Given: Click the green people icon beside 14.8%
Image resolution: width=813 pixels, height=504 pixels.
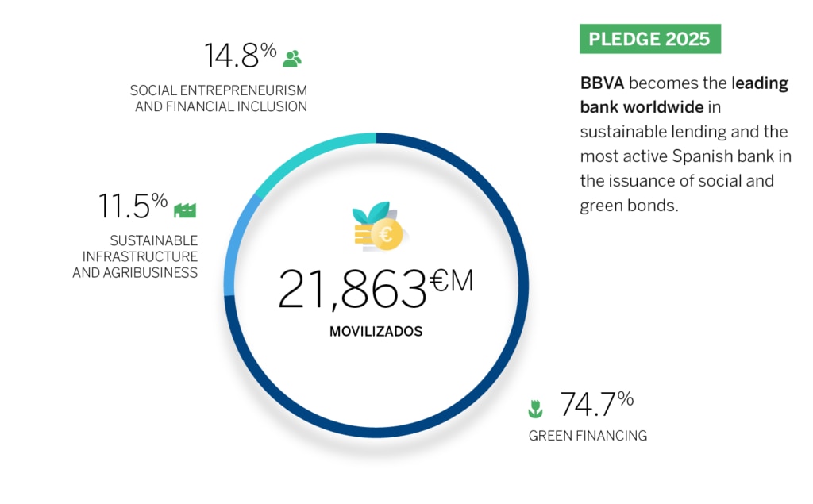Looking at the screenshot, I should pyautogui.click(x=292, y=58).
